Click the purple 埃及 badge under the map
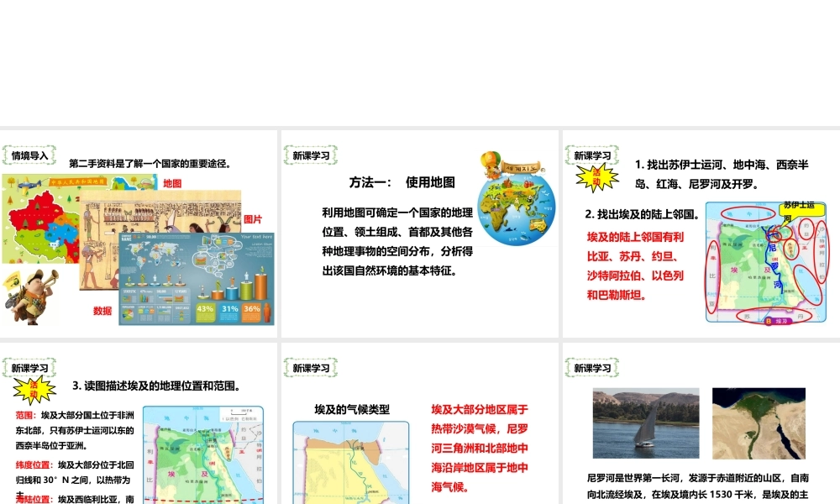The width and height of the screenshot is (840, 504). coord(777,321)
